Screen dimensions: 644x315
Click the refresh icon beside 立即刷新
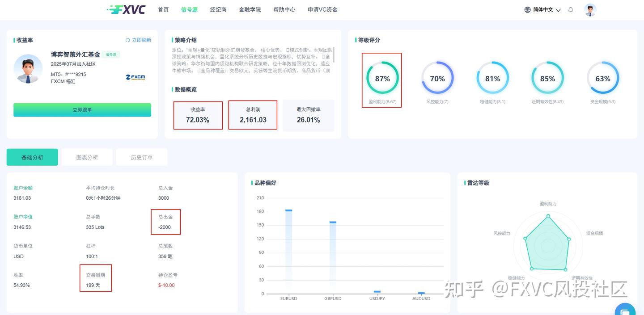(x=128, y=40)
